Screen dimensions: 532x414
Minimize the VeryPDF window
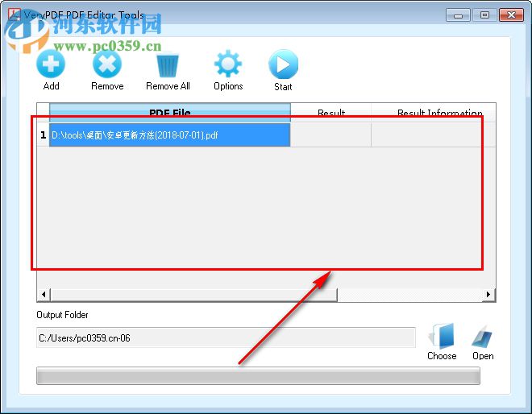coord(458,15)
